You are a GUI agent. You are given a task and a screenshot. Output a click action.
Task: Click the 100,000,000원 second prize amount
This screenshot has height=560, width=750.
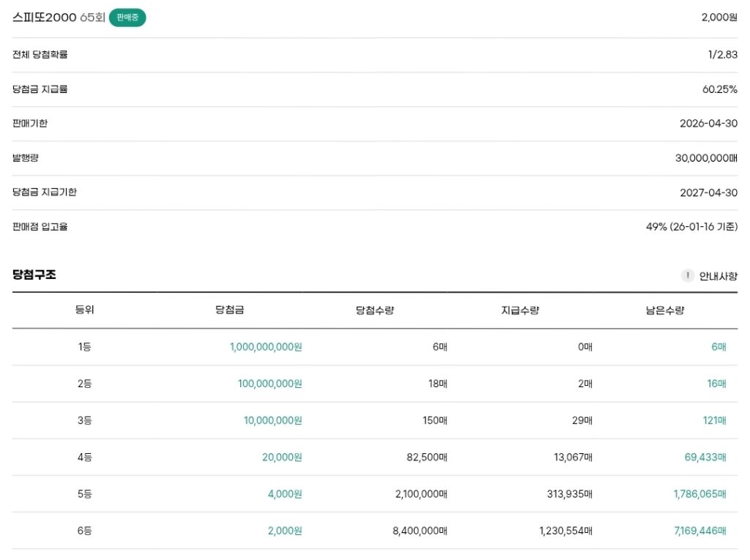click(270, 384)
